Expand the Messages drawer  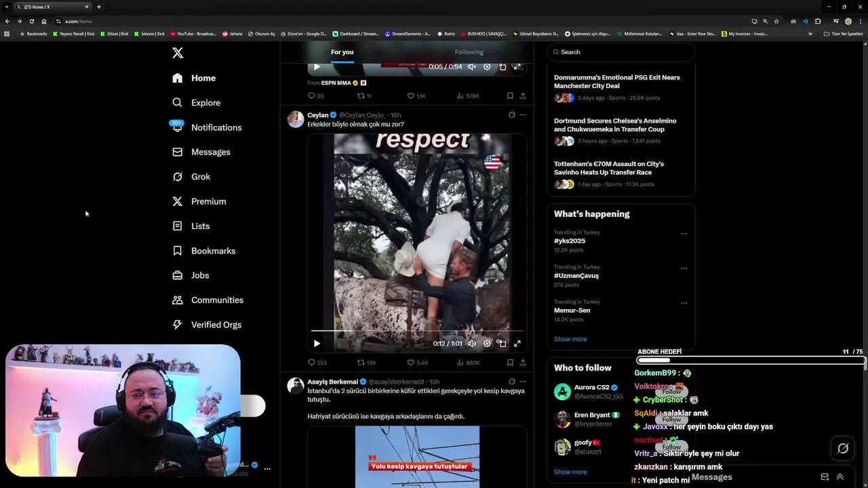click(840, 476)
